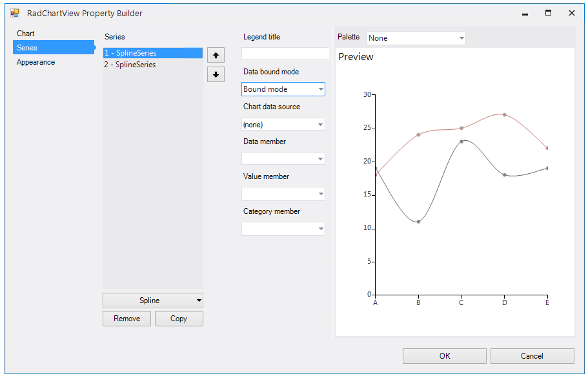The width and height of the screenshot is (588, 380).
Task: Cancel the property builder dialog
Action: tap(532, 355)
